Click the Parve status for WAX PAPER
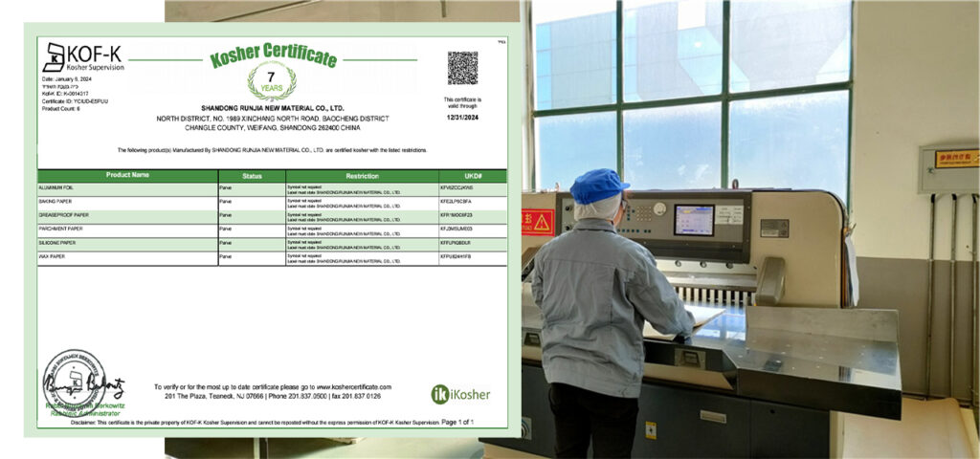 tap(225, 256)
